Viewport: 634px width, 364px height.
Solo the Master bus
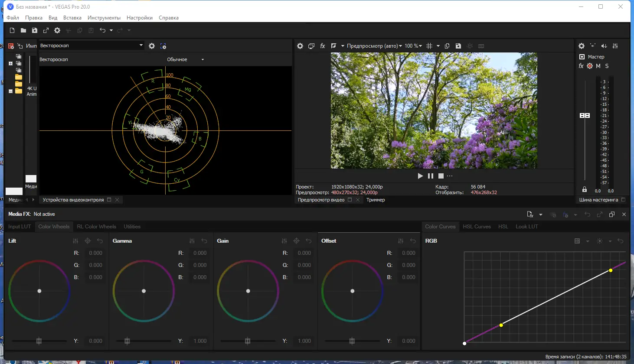coord(607,66)
